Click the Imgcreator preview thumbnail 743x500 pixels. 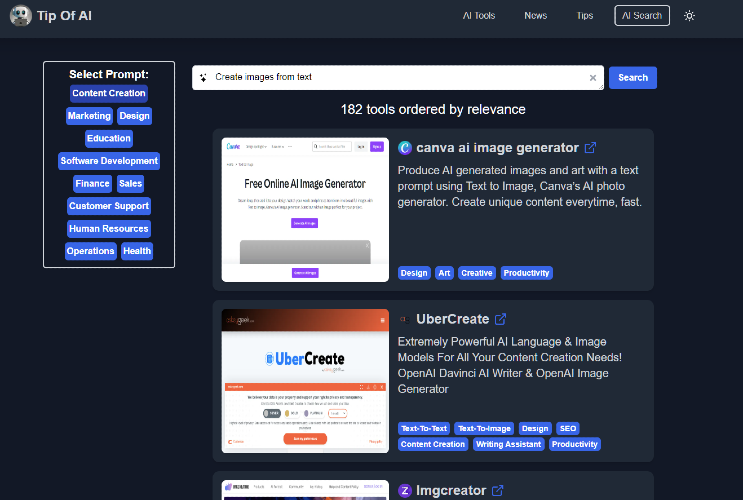[305, 490]
